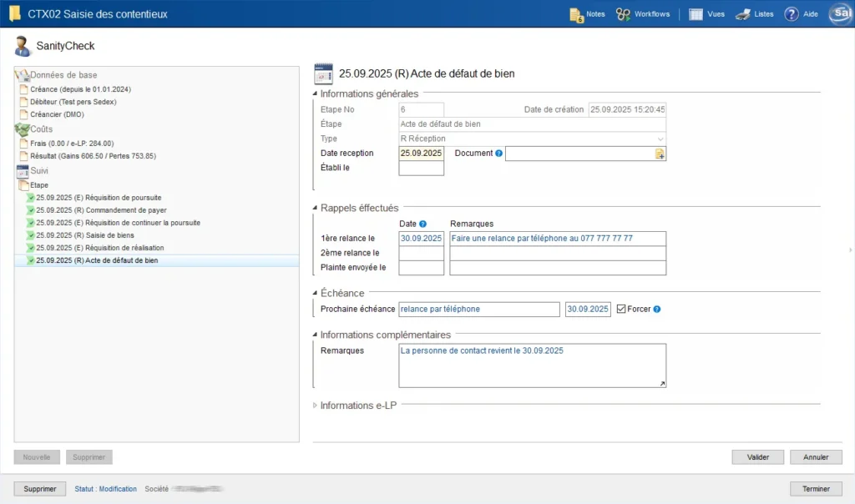The image size is (855, 504).
Task: Click the Résultat document icon
Action: coord(23,156)
